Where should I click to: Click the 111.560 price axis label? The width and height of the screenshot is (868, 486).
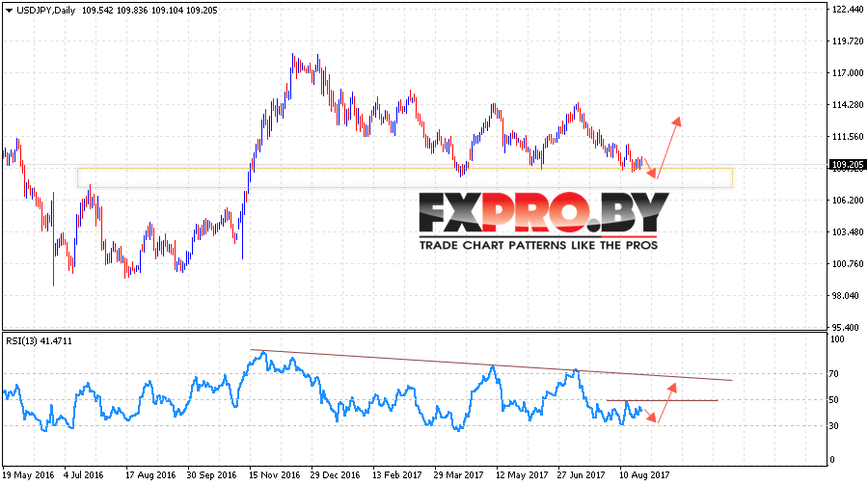click(848, 137)
